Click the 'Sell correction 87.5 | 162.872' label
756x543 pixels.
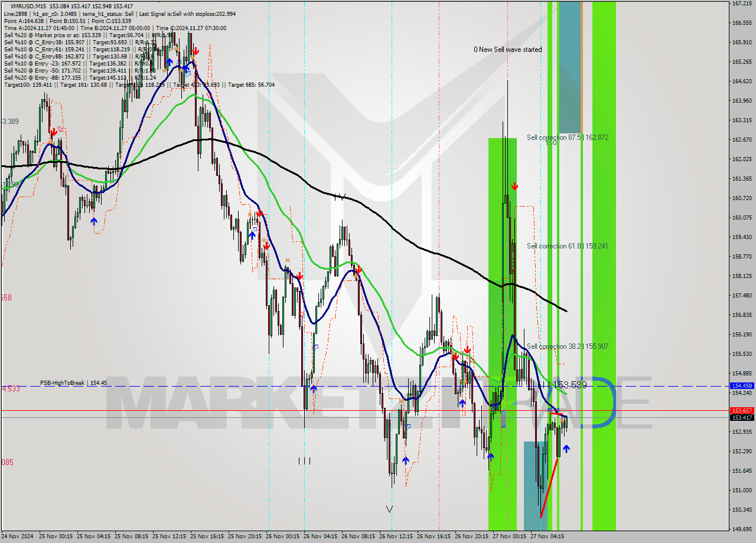point(568,137)
